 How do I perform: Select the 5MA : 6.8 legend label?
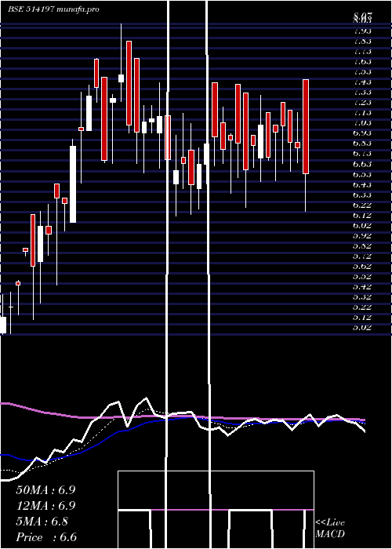[42, 522]
